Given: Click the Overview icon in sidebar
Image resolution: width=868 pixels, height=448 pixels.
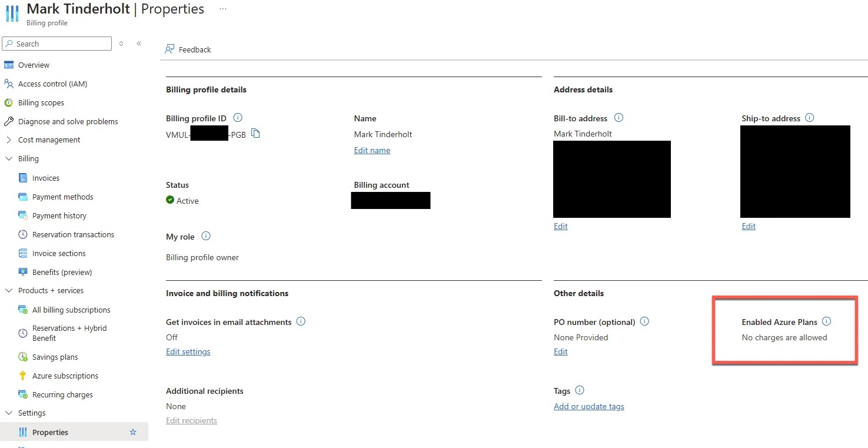Looking at the screenshot, I should (8, 65).
